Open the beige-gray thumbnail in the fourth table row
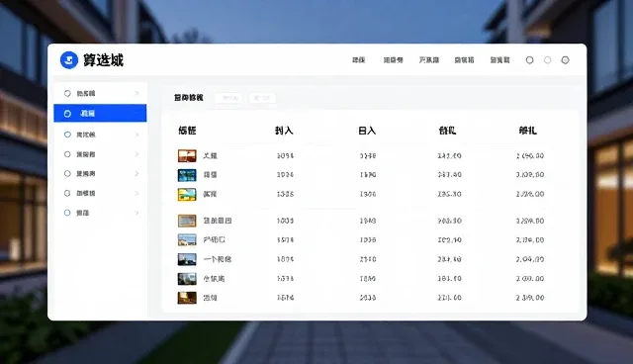Viewport: 633px width, 364px height. pos(187,221)
